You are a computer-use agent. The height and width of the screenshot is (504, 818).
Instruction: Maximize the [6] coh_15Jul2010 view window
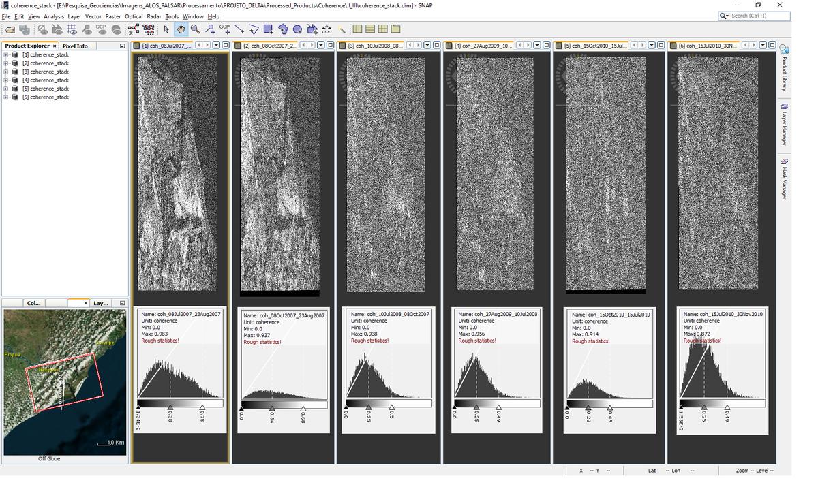(772, 45)
